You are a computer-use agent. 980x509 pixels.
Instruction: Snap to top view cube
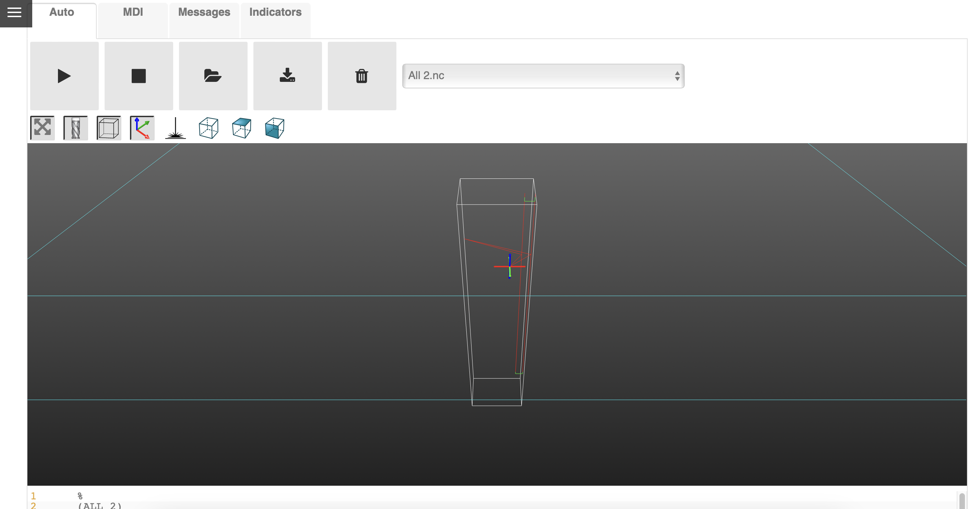coord(242,128)
